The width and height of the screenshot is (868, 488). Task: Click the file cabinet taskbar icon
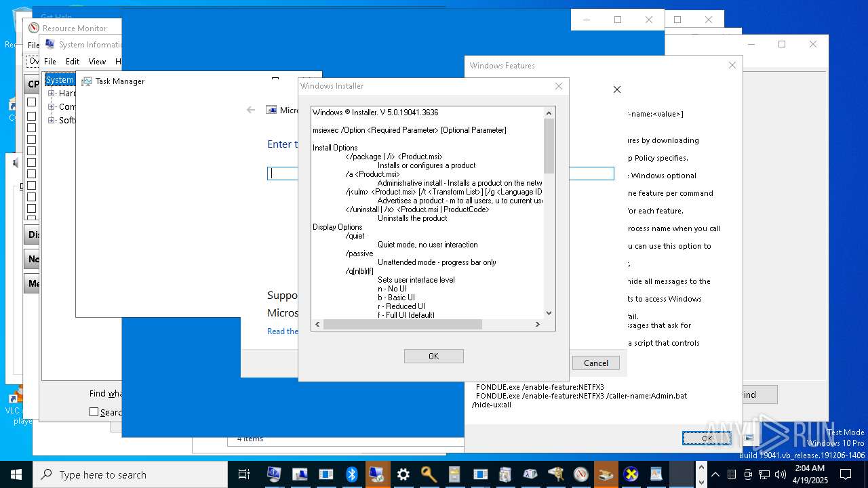tap(454, 474)
